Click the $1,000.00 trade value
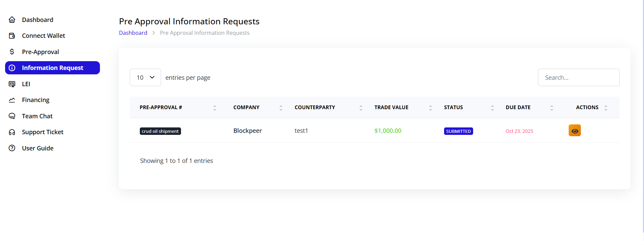 click(388, 131)
